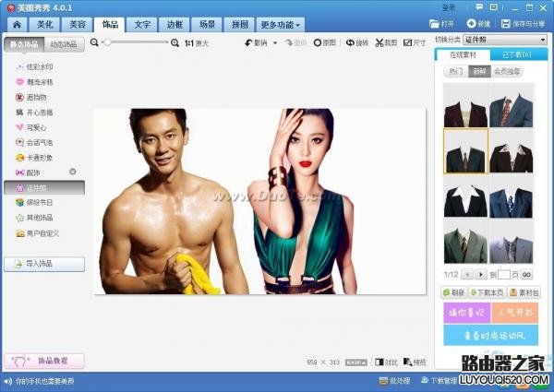The height and width of the screenshot is (392, 554).
Task: Click the 旋转 rotate icon
Action: 350,43
